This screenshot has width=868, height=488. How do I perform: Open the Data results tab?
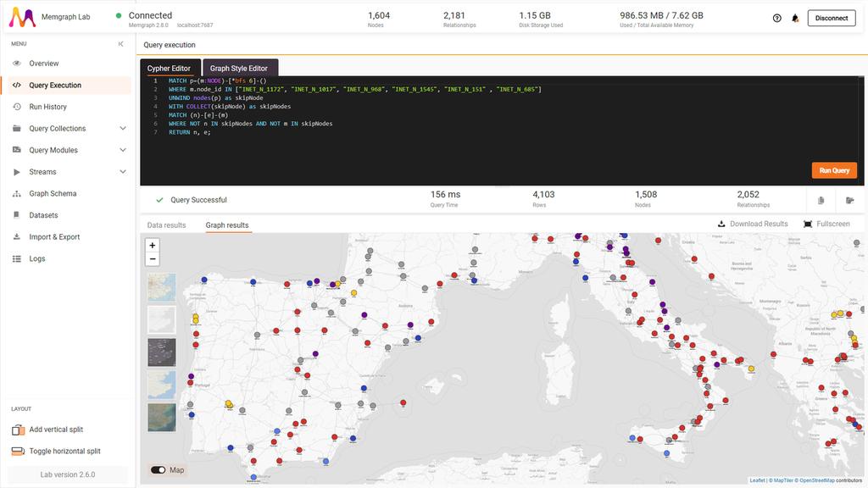(x=167, y=225)
